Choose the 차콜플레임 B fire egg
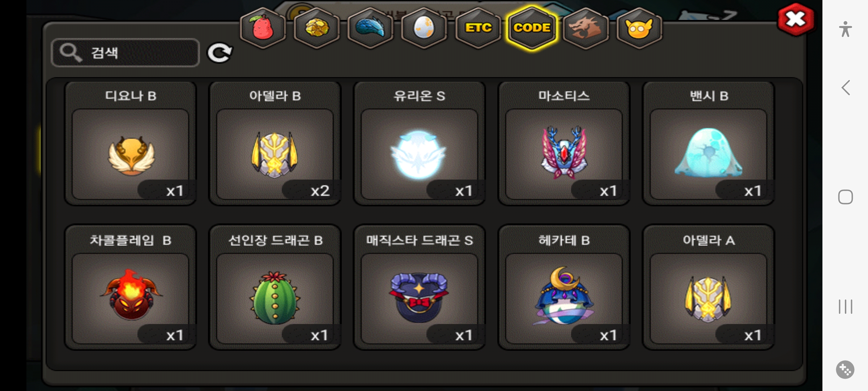Image resolution: width=868 pixels, height=391 pixels. (131, 287)
